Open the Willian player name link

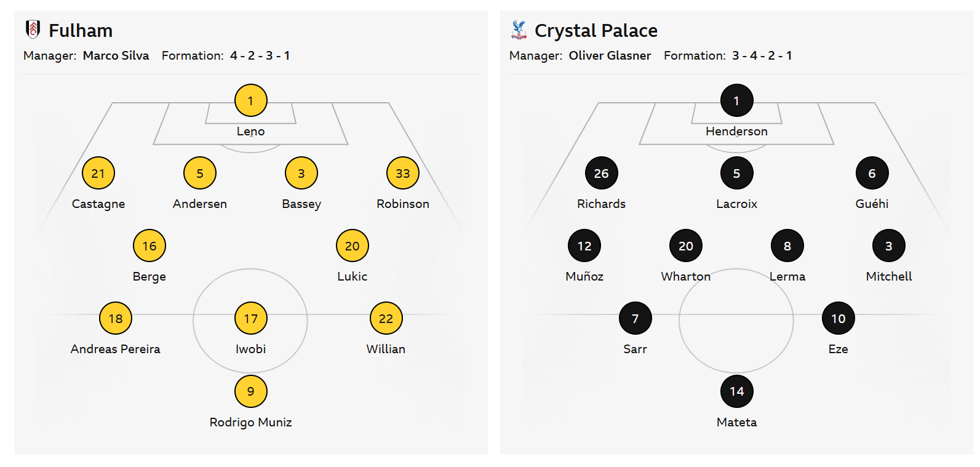[386, 349]
